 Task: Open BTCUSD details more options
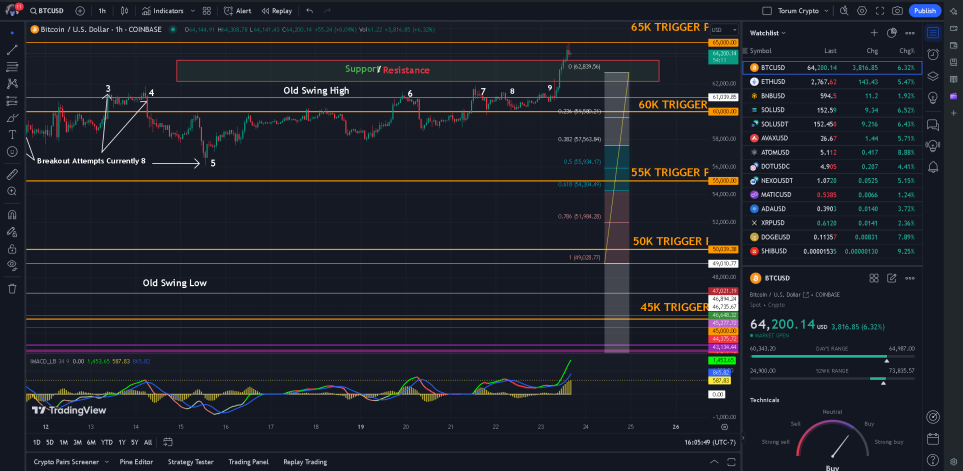[x=910, y=278]
